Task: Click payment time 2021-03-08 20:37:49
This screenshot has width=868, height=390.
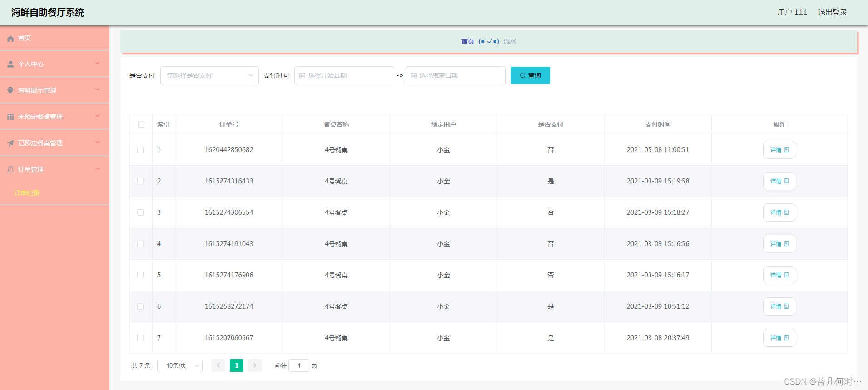Action: coord(658,338)
